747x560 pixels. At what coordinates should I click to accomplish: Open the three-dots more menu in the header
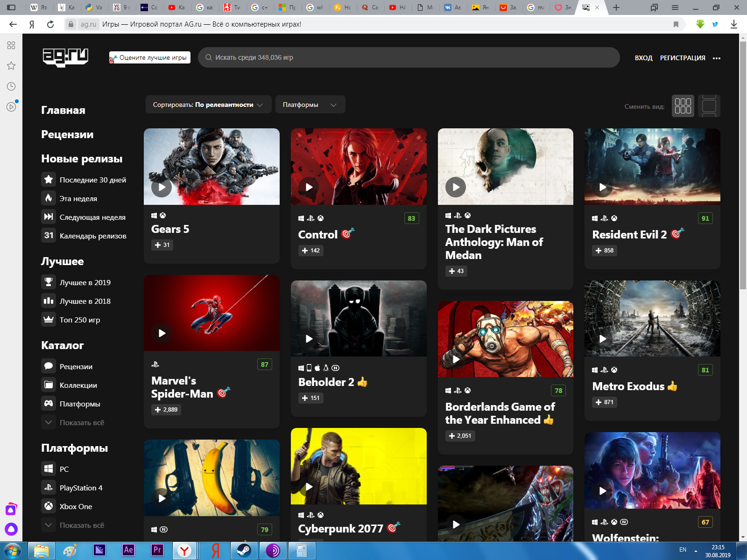pyautogui.click(x=717, y=58)
